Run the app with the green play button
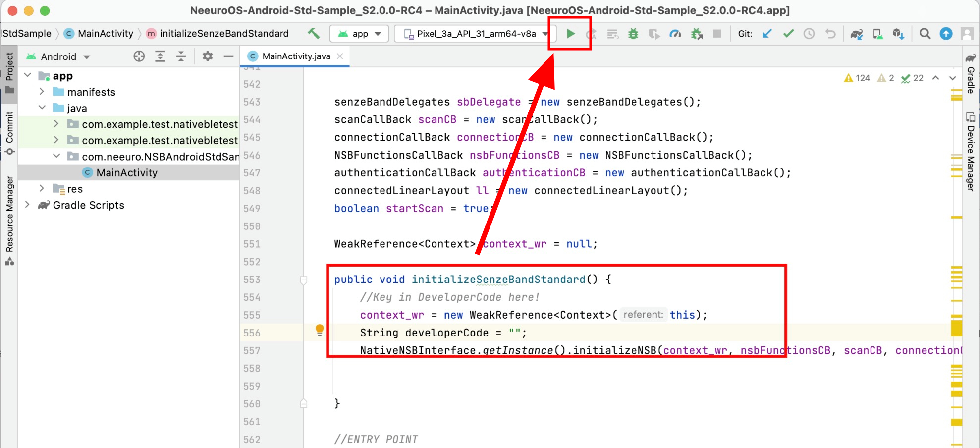This screenshot has height=448, width=980. pyautogui.click(x=570, y=34)
